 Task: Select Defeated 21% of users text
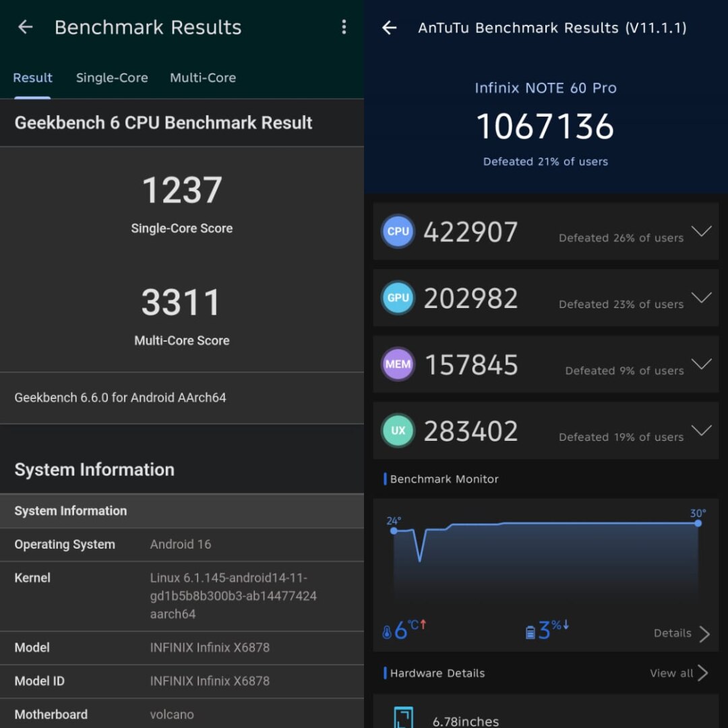(x=545, y=162)
